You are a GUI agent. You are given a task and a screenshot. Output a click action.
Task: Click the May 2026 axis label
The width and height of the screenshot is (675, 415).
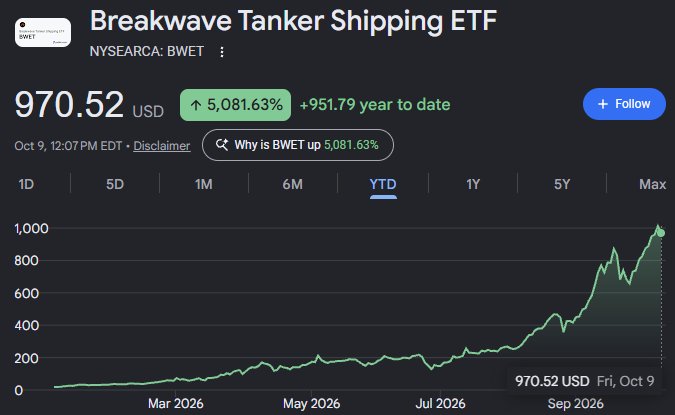pos(311,404)
